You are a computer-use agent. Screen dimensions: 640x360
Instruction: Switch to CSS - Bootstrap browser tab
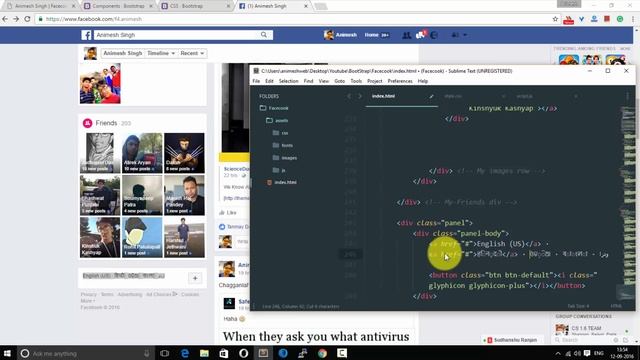point(194,6)
